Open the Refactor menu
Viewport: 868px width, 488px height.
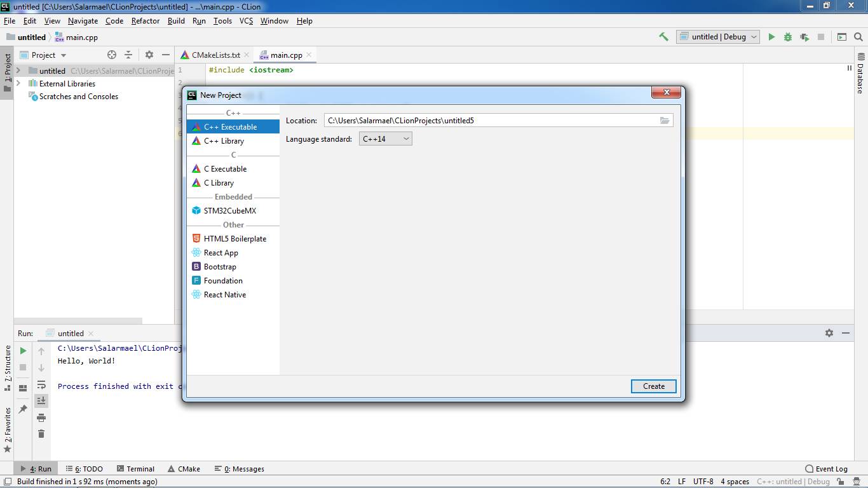146,21
